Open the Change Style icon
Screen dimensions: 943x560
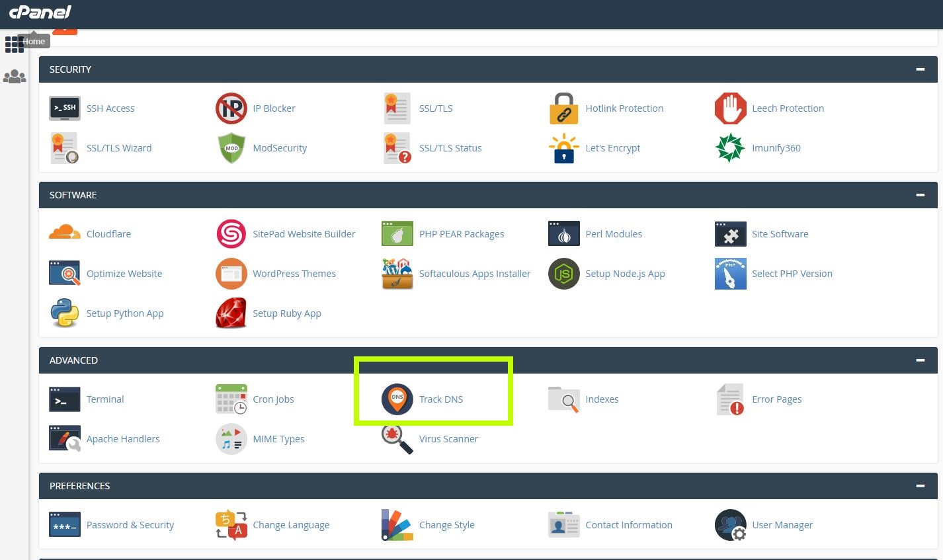pos(397,525)
